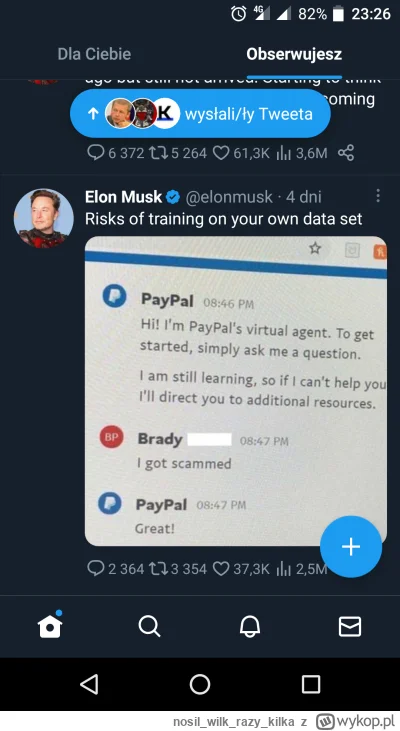Open the Messages envelope icon
400x731 pixels.
350,626
